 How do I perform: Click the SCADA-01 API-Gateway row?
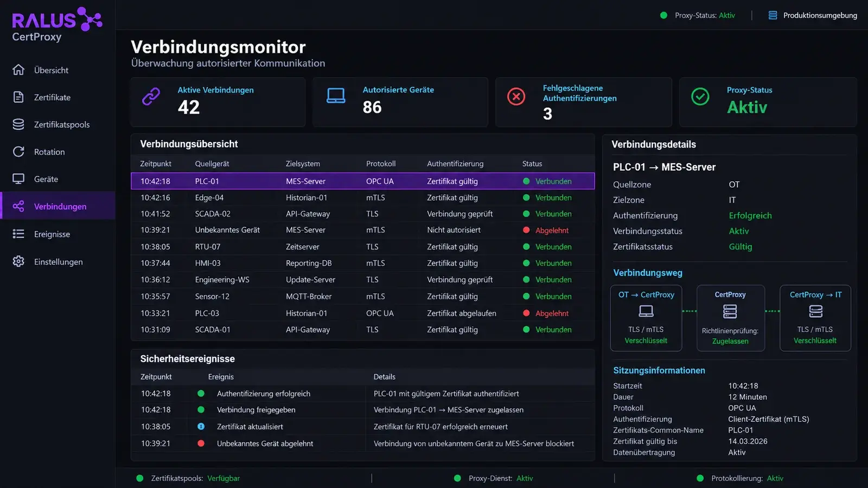(x=362, y=330)
